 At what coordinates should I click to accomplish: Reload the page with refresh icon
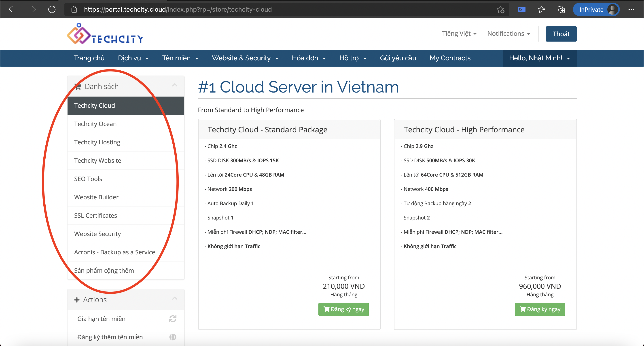click(52, 9)
